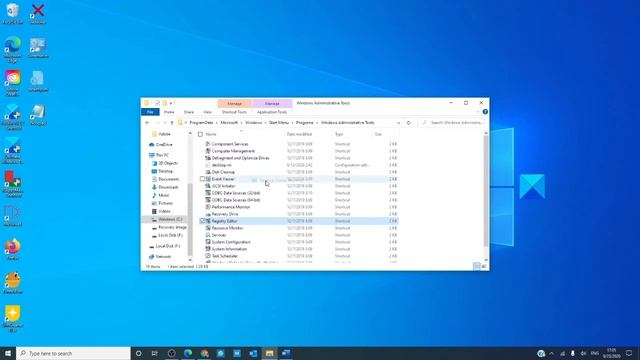Click the File Explorer taskbar icon
640x360 pixels.
pyautogui.click(x=269, y=353)
